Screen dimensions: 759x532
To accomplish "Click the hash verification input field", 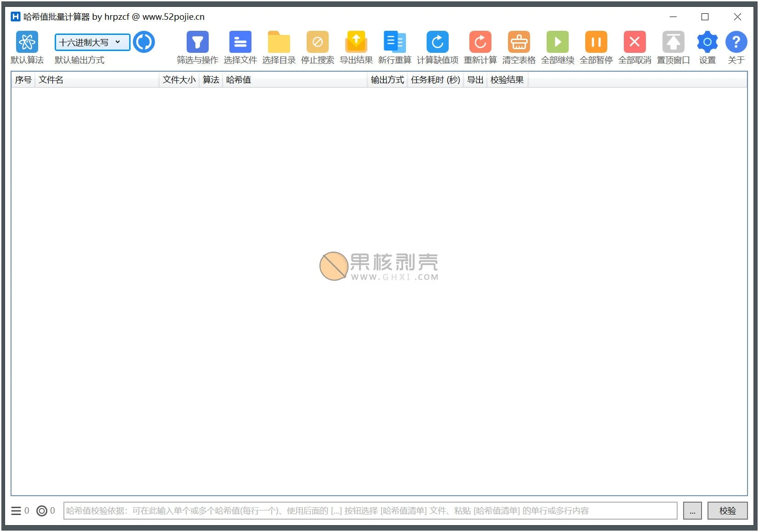I will click(x=368, y=510).
